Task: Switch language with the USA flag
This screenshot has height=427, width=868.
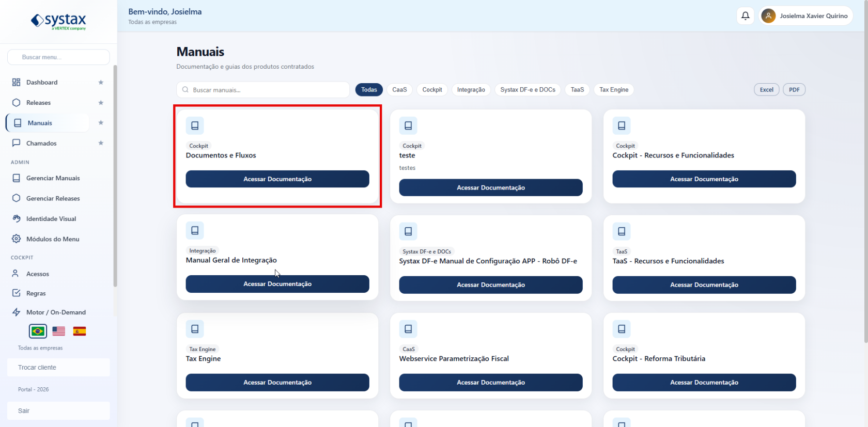Action: pos(59,331)
